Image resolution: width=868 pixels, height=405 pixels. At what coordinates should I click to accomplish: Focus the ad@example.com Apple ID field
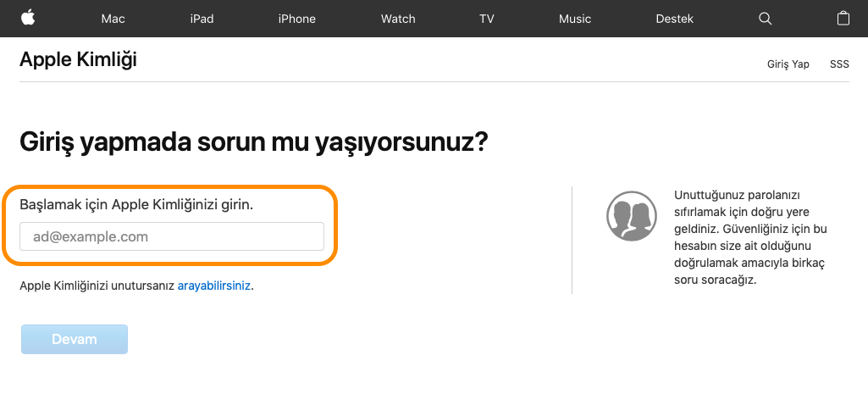(x=172, y=237)
